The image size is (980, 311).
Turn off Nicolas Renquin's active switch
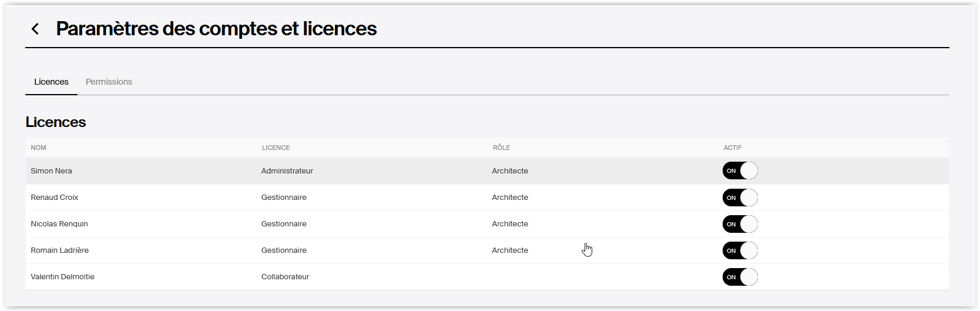740,224
